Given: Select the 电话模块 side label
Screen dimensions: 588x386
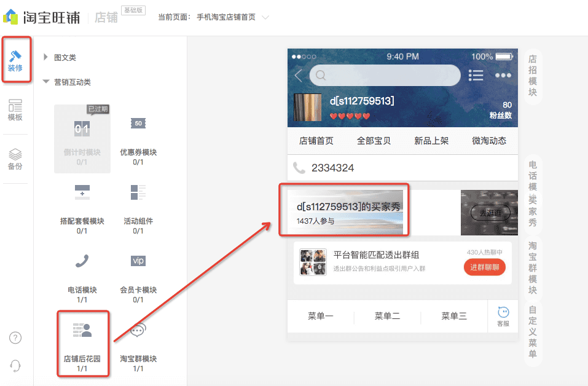Looking at the screenshot, I should (533, 176).
